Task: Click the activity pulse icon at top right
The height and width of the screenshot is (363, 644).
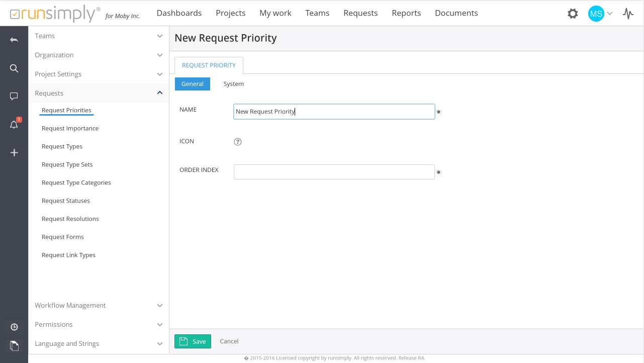Action: point(628,14)
